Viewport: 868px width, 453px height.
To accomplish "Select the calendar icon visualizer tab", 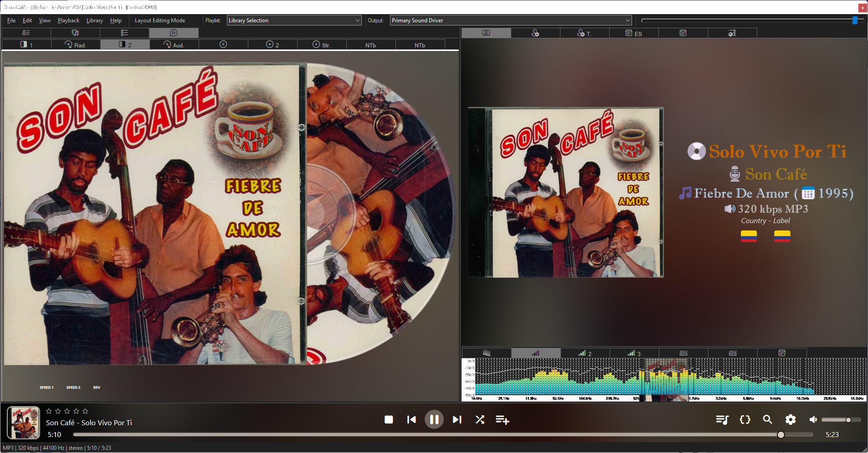I will [782, 353].
